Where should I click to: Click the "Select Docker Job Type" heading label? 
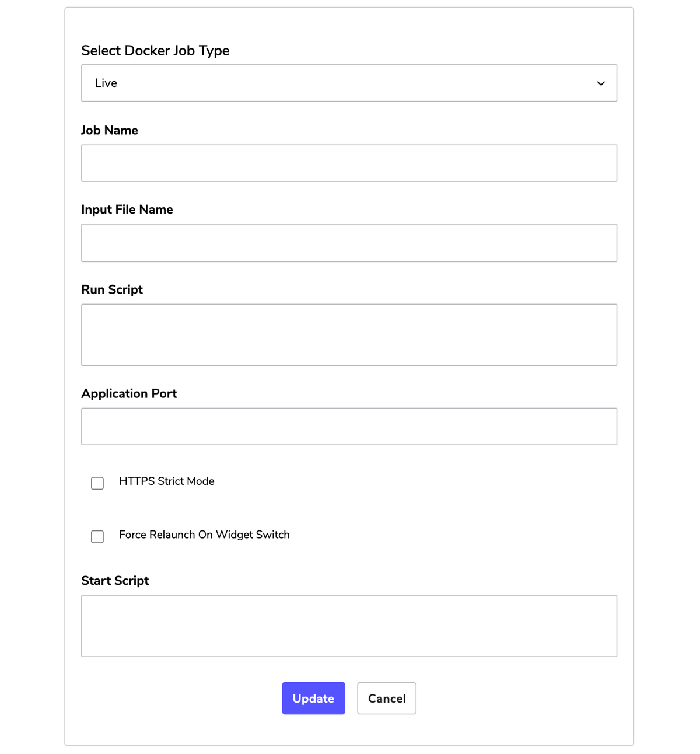155,51
